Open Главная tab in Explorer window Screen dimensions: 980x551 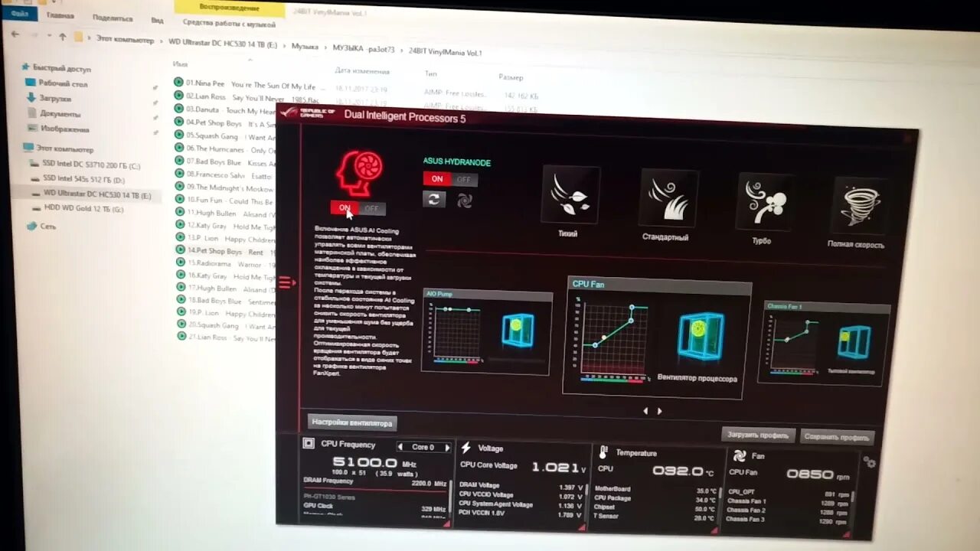60,15
